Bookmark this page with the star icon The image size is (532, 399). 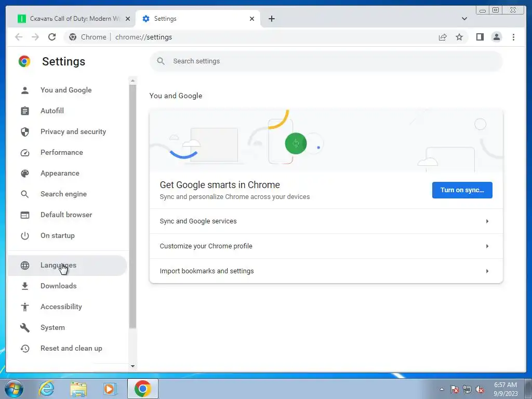459,37
